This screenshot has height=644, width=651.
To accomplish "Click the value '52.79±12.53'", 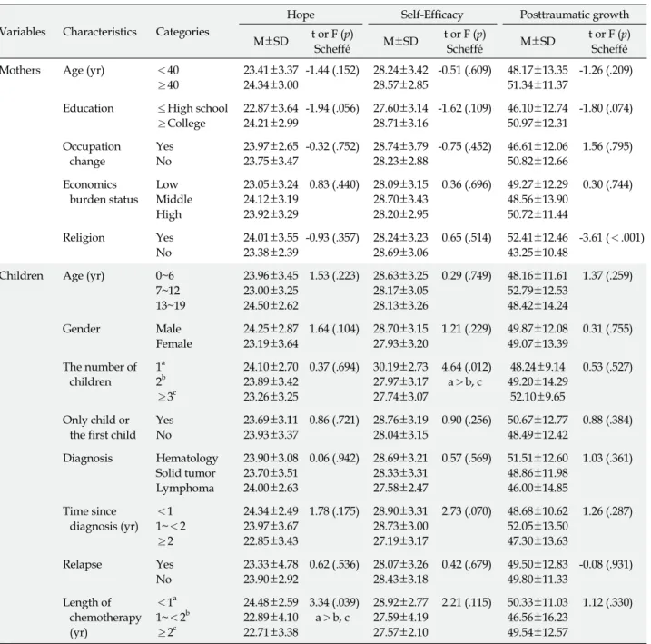I will (538, 291).
